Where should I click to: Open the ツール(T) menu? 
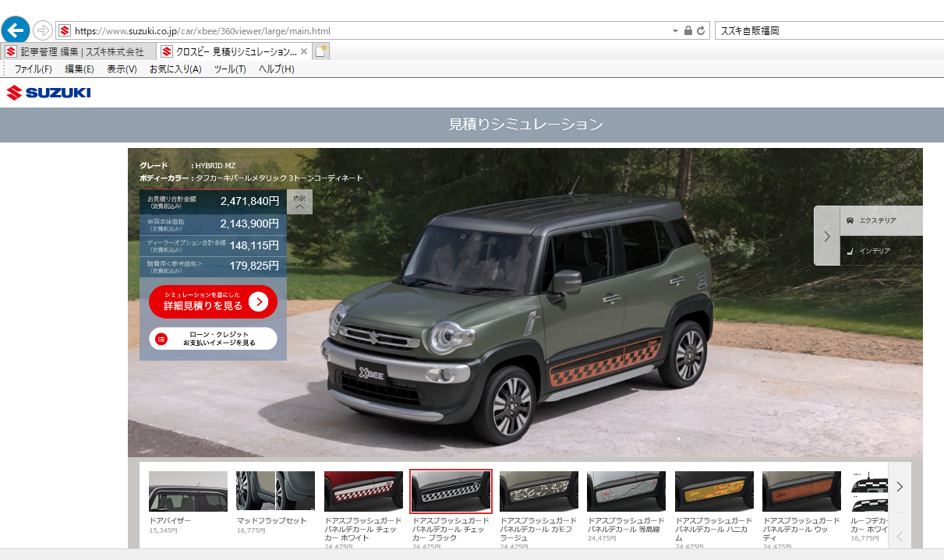click(230, 69)
